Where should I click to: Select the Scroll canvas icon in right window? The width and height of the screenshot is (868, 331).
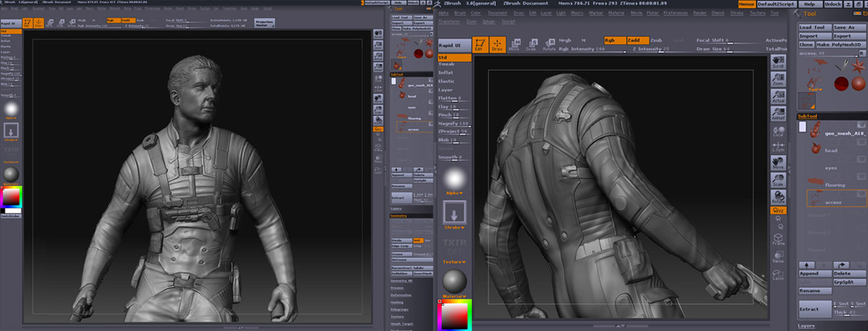pos(779,62)
